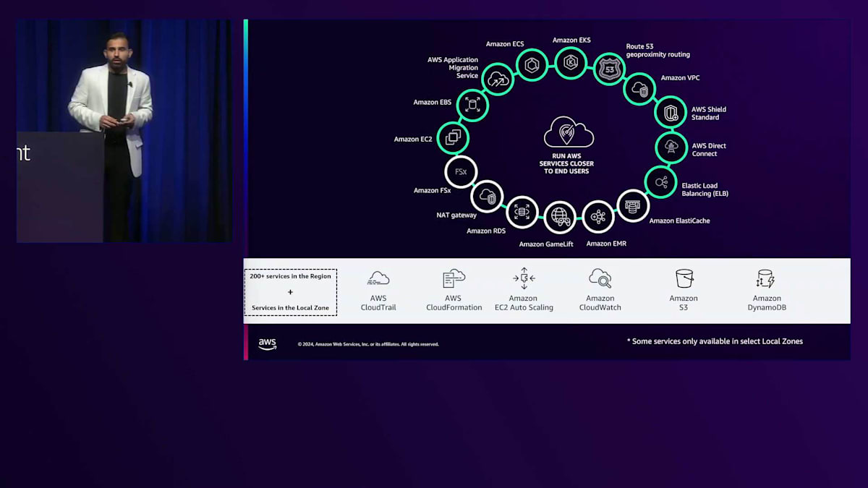Click the 'Elastic Load Balancing (ELB)' label
This screenshot has width=868, height=488.
point(705,189)
